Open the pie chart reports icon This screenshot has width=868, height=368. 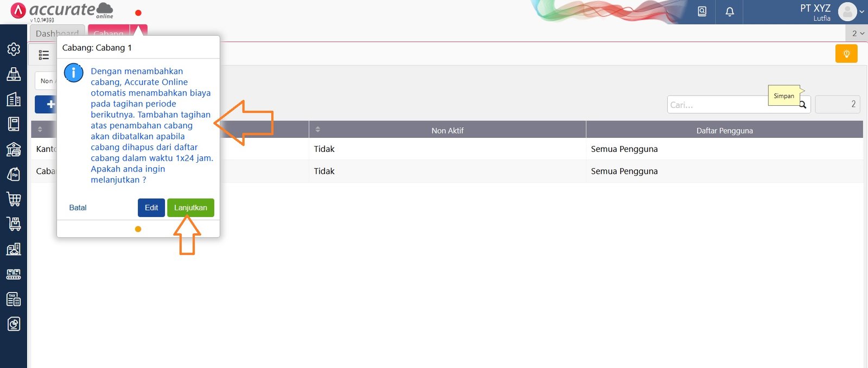[14, 324]
